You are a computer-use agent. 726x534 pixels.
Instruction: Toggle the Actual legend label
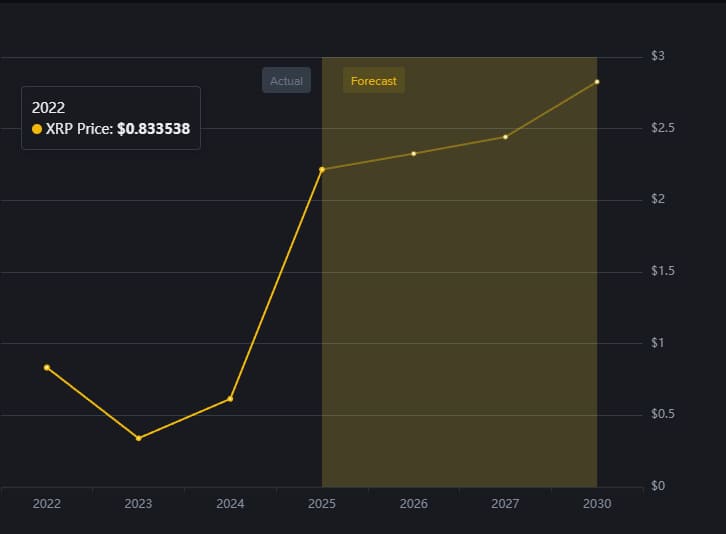(x=286, y=81)
